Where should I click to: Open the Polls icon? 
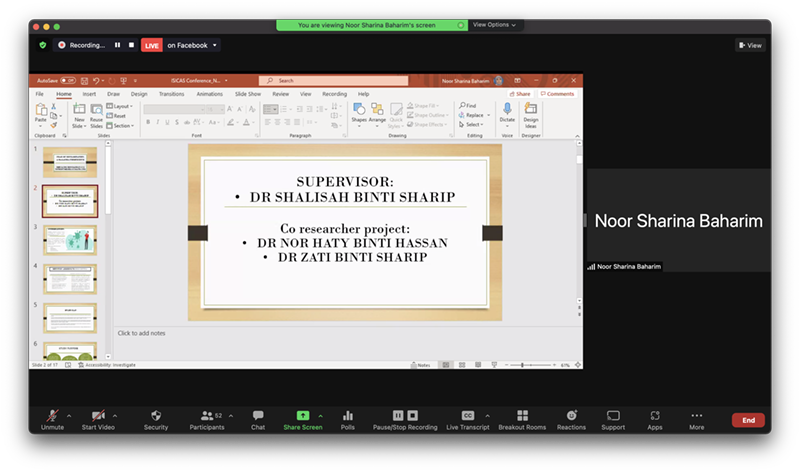[348, 415]
